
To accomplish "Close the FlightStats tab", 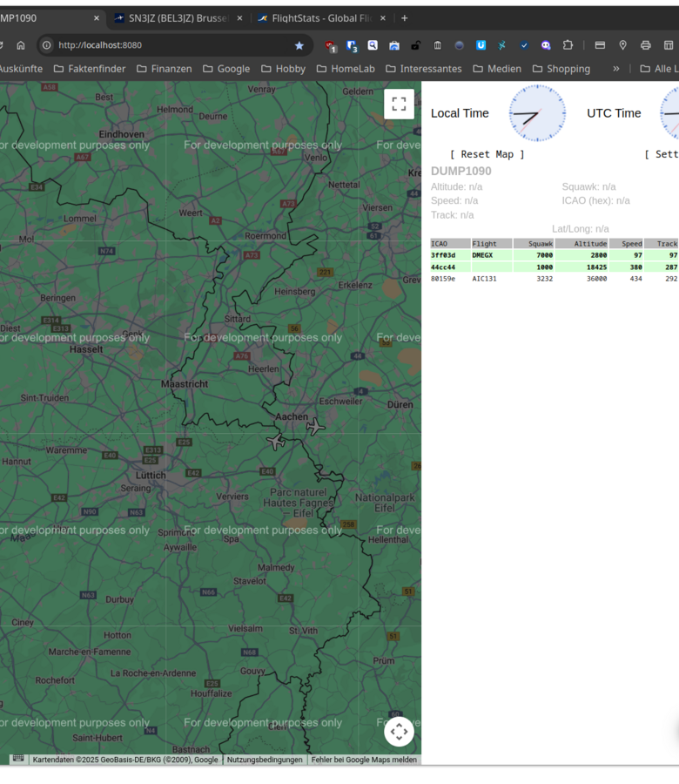I will click(383, 18).
